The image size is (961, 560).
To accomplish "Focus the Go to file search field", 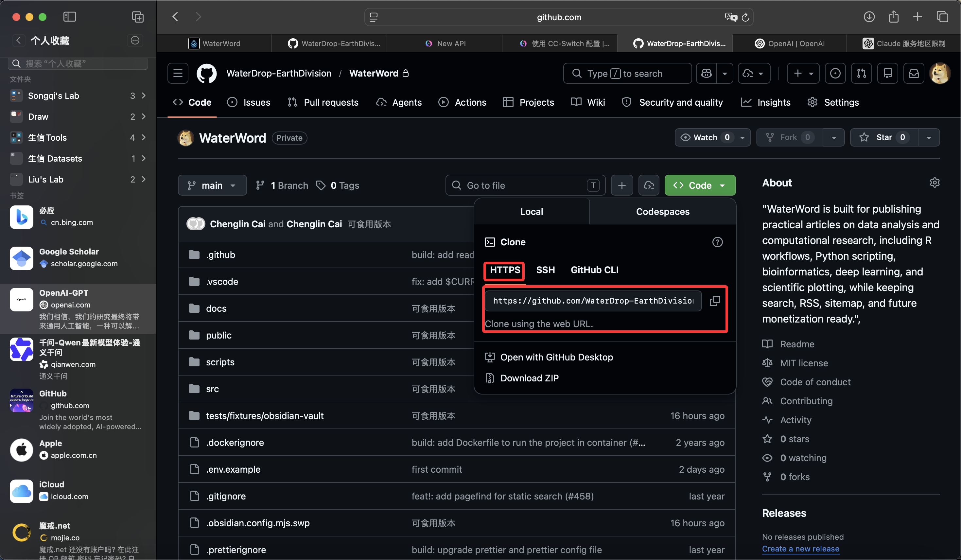I will 525,185.
